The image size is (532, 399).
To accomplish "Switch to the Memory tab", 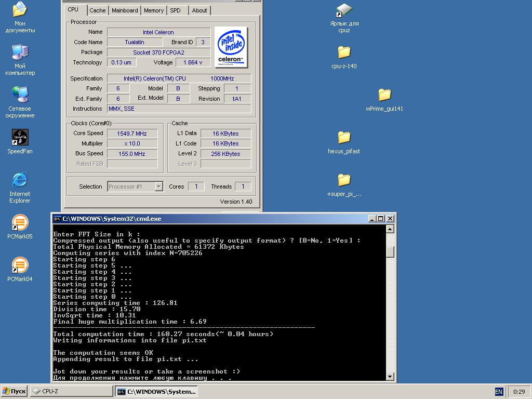I will pyautogui.click(x=153, y=10).
